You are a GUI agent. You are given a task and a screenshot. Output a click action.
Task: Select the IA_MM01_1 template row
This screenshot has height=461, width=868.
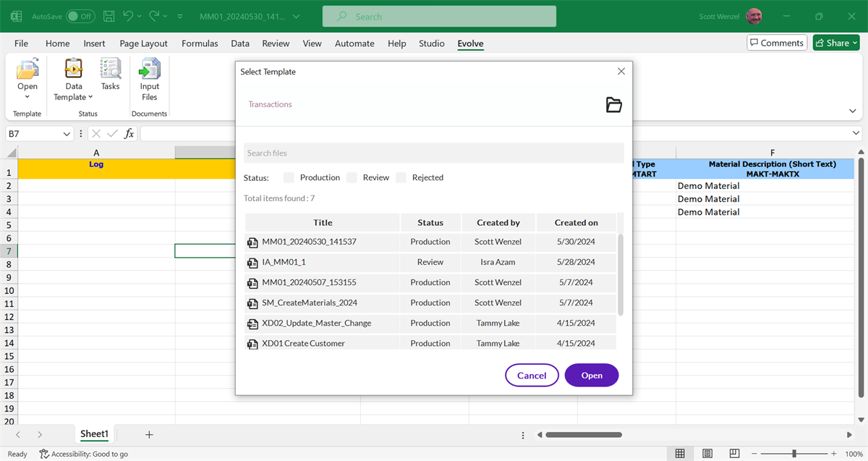coord(284,262)
